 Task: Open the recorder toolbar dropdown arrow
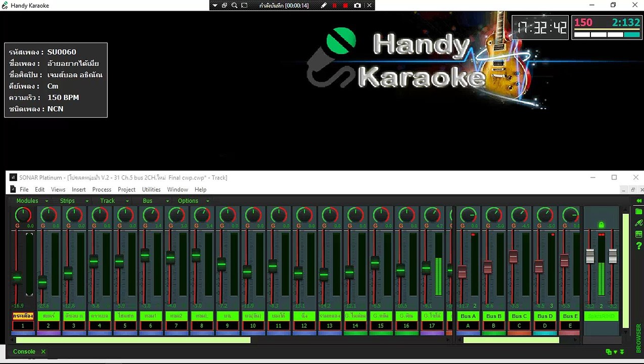(215, 5)
